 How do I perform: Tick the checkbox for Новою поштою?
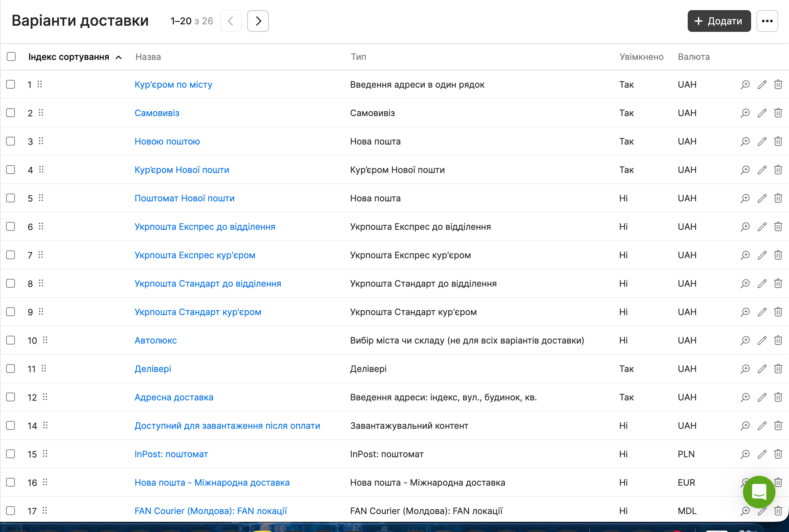coord(11,141)
